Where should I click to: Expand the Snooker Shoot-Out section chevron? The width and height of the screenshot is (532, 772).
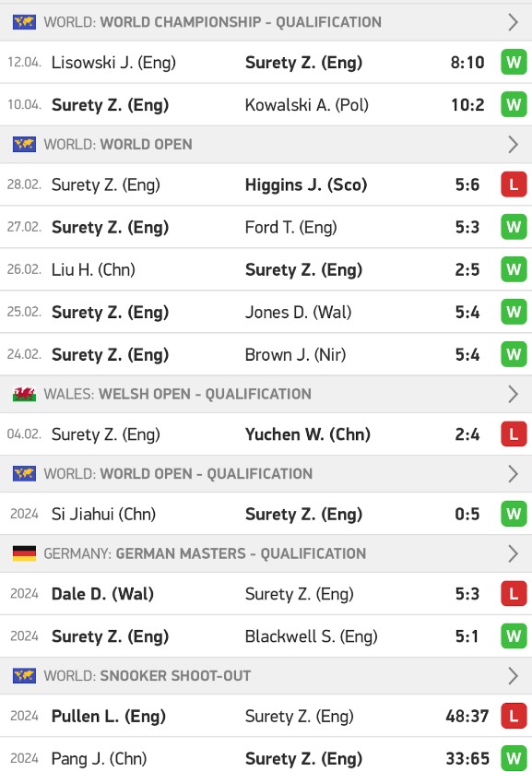[513, 675]
